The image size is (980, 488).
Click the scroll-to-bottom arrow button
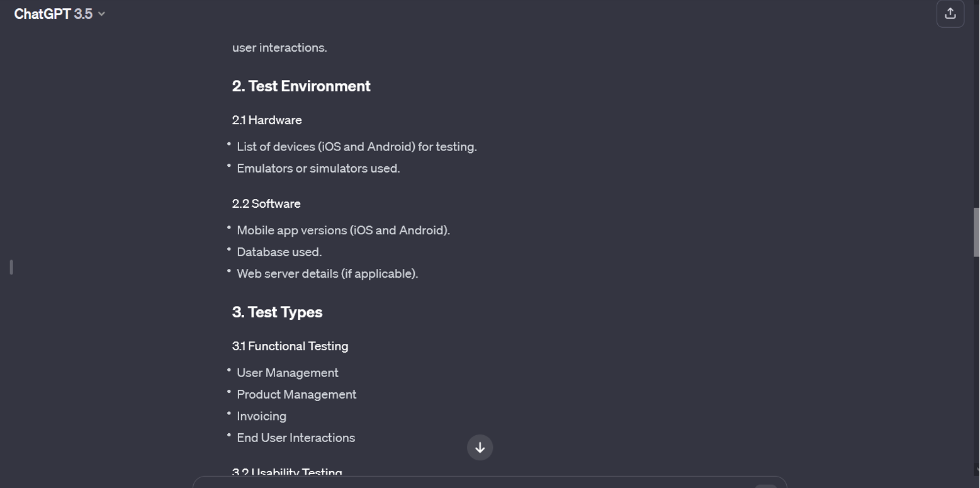tap(480, 448)
